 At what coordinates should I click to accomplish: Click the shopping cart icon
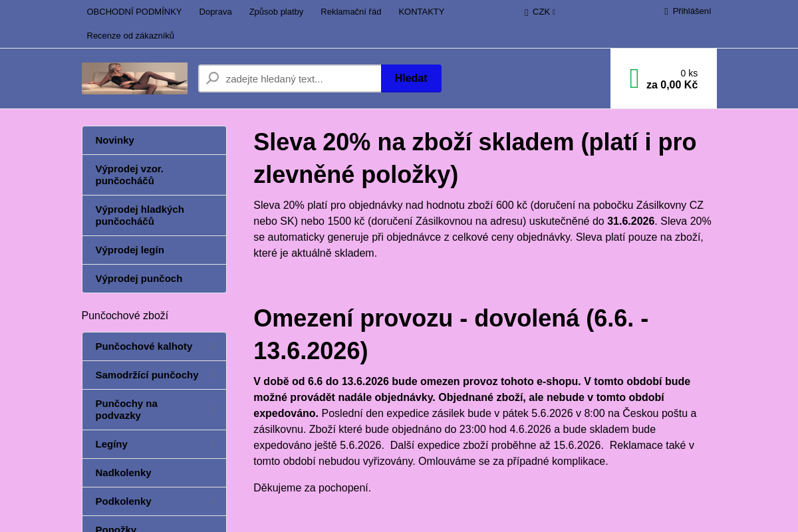pyautogui.click(x=634, y=78)
